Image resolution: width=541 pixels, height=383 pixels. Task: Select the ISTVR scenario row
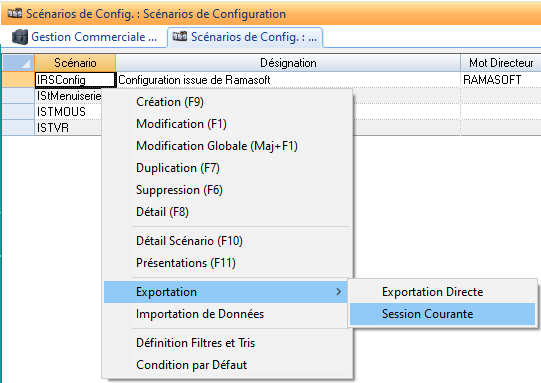click(x=53, y=128)
